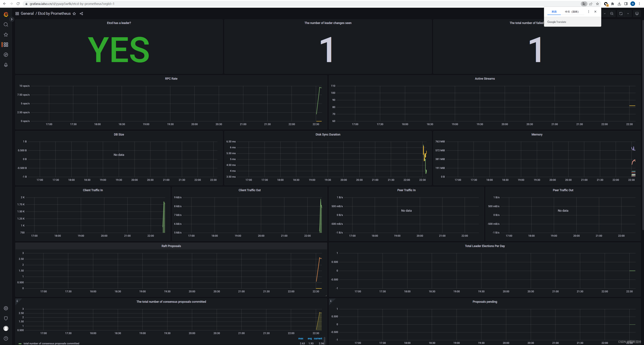Viewport: 644px width, 345px height.
Task: Open the browser Downloads icon
Action: [619, 4]
